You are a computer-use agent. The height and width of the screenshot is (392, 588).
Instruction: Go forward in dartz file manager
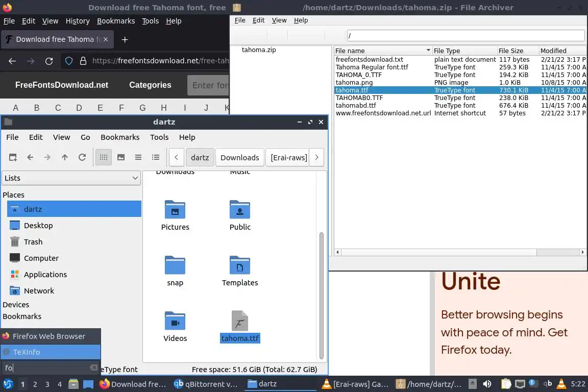pyautogui.click(x=47, y=158)
